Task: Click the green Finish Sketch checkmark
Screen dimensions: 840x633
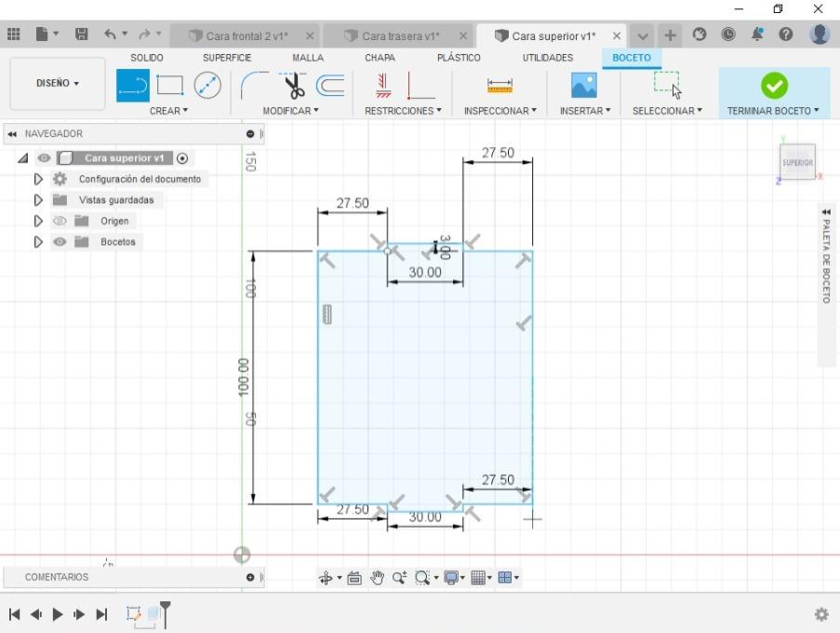Action: pyautogui.click(x=774, y=86)
